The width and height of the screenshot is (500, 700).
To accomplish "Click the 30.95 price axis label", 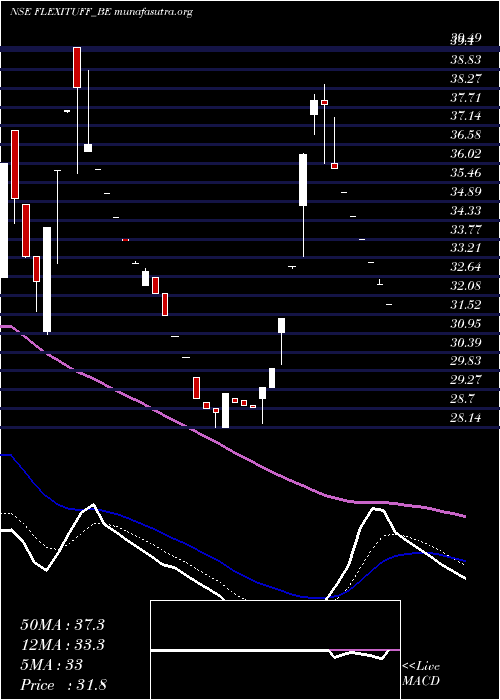I will 466,324.
